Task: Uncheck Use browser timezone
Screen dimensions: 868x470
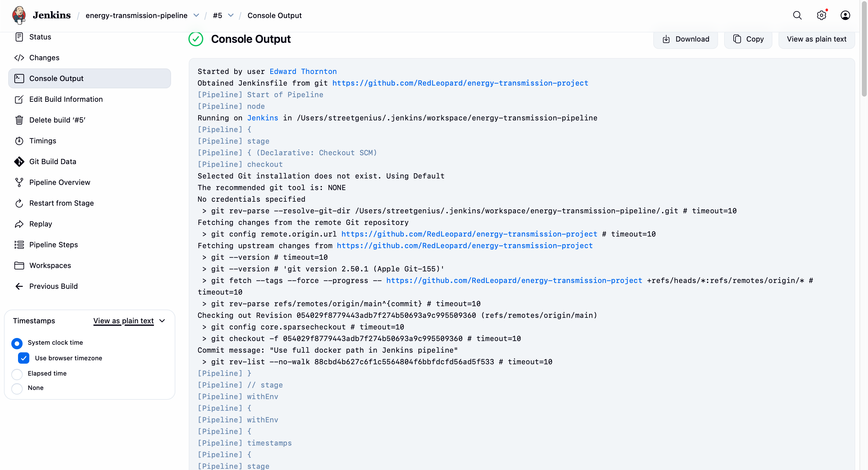Action: pyautogui.click(x=23, y=358)
